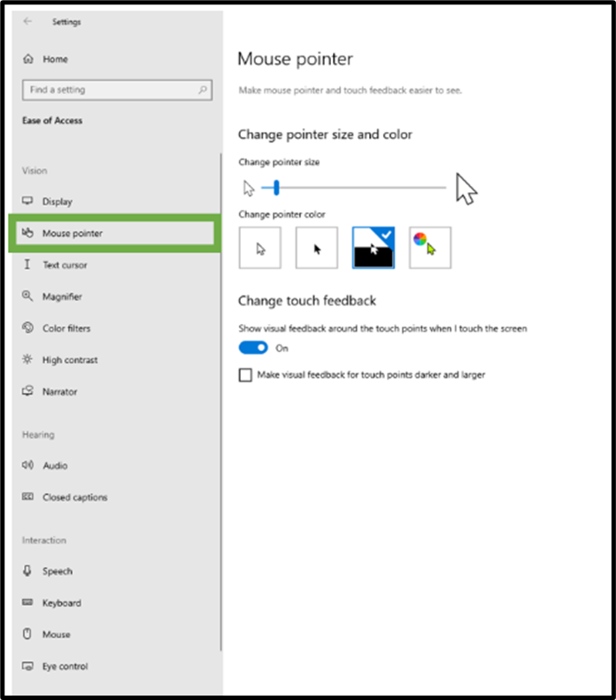Click the Eye control icon
The height and width of the screenshot is (700, 616).
click(27, 666)
